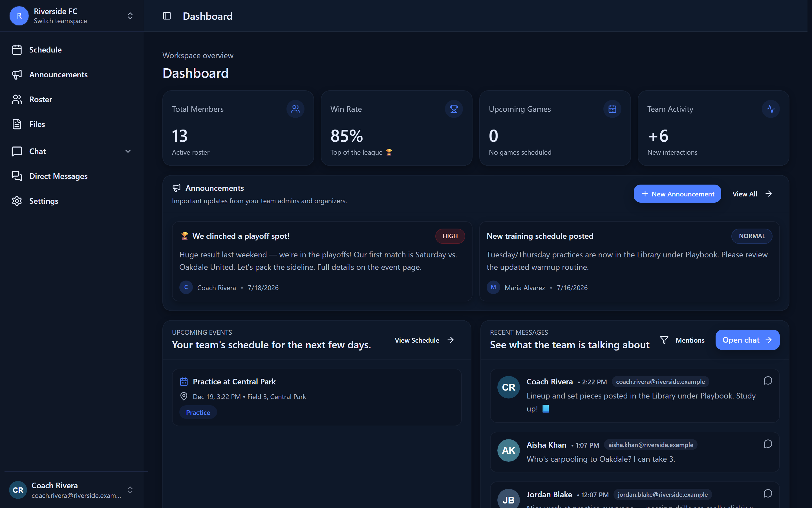Viewport: 812px width, 508px height.
Task: Click the location pin icon
Action: tap(184, 397)
